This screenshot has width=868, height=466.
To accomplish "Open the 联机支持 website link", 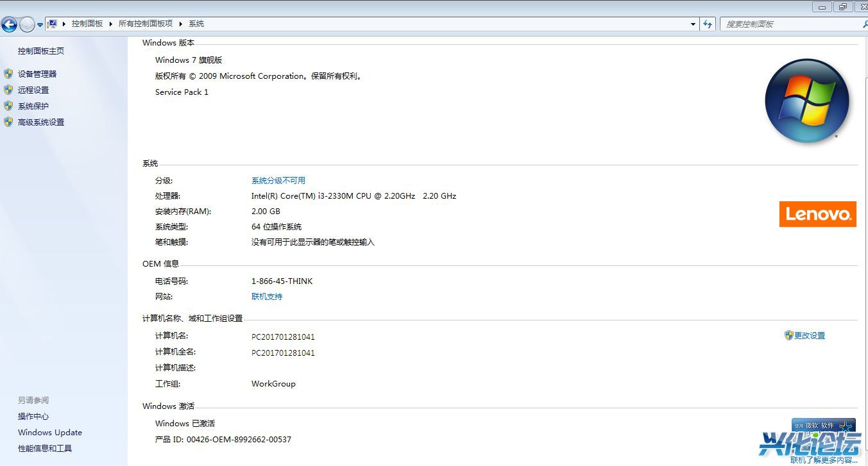I will coord(267,297).
